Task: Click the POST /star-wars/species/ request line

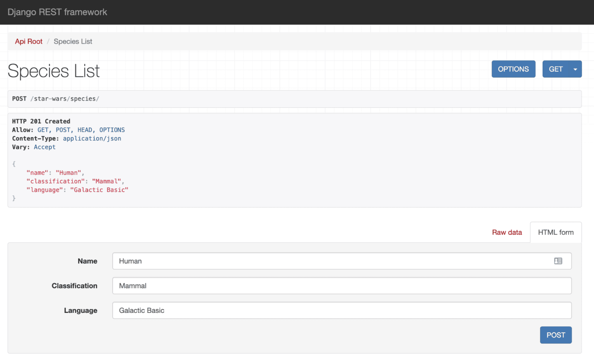Action: point(56,99)
